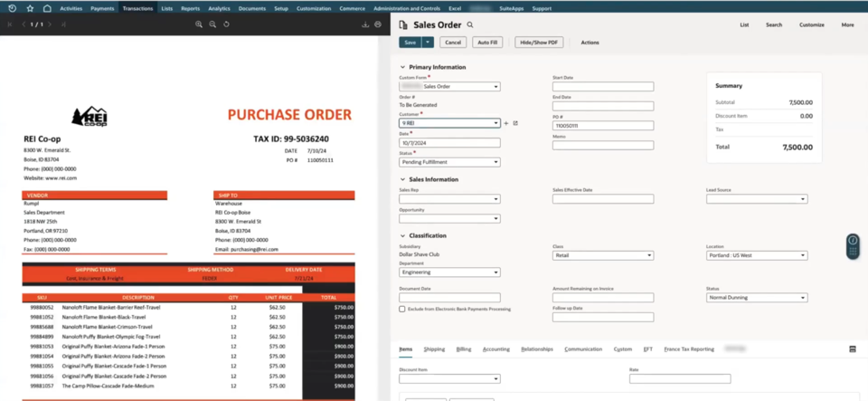Image resolution: width=868 pixels, height=401 pixels.
Task: Click the Save button
Action: click(410, 43)
